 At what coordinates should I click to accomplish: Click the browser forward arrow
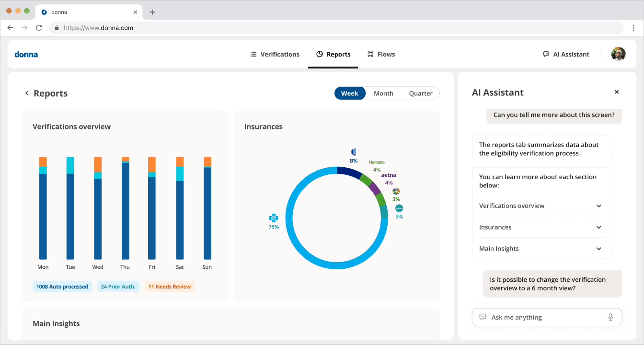coord(24,28)
